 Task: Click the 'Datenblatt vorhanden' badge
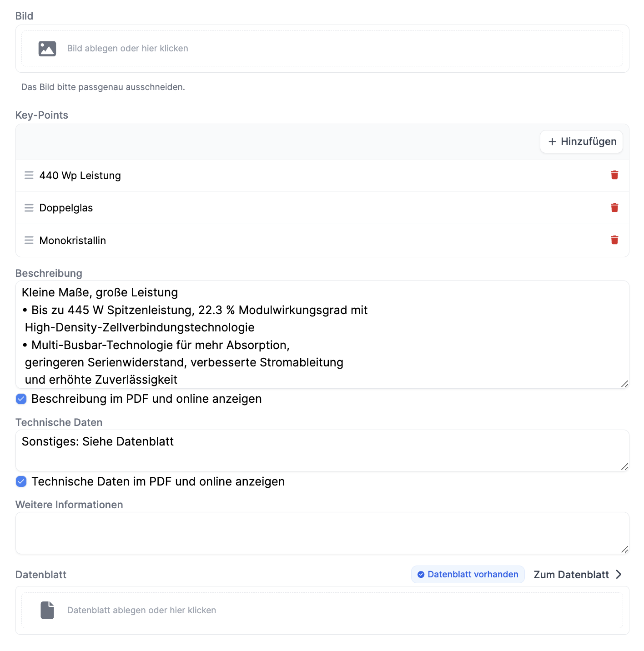[x=468, y=575]
